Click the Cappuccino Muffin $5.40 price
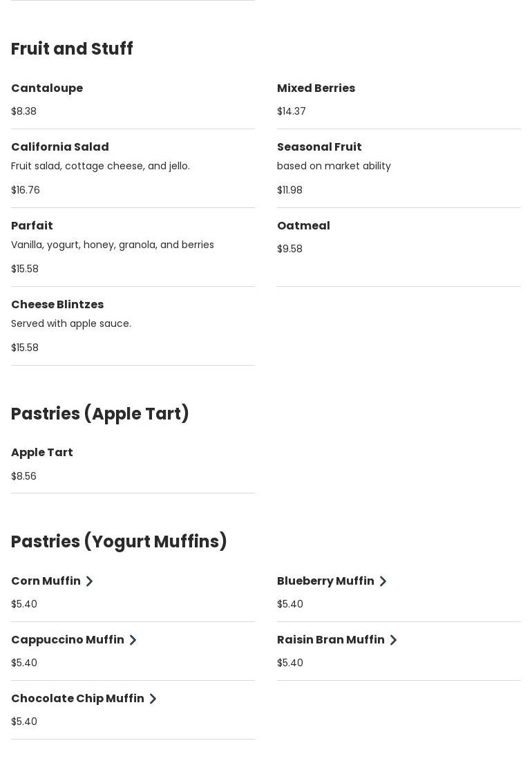Screen dimensions: 532x772 [x=24, y=663]
